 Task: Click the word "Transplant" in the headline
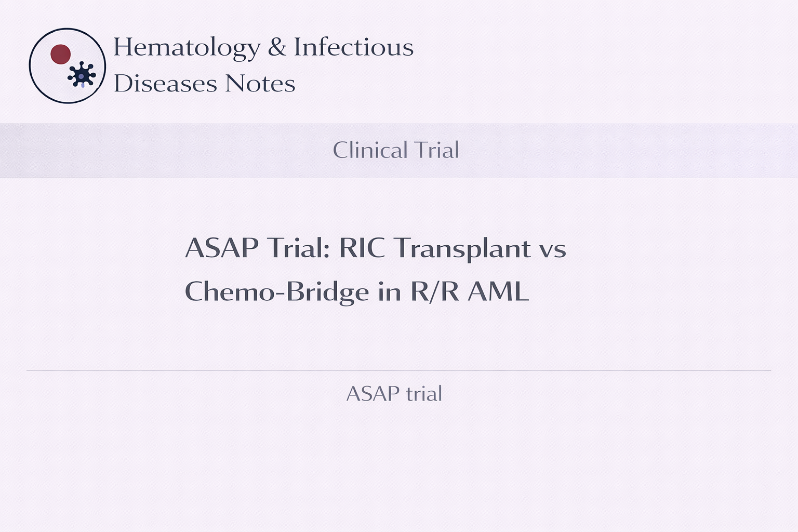(462, 249)
